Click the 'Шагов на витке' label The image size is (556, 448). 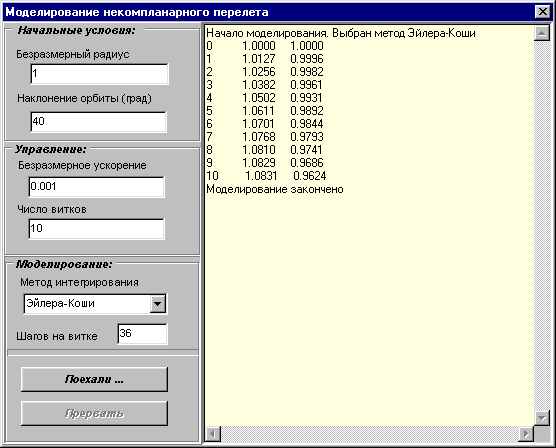57,336
